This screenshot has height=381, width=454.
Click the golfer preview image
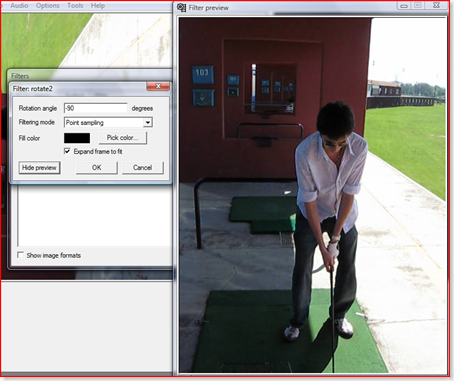click(x=313, y=195)
